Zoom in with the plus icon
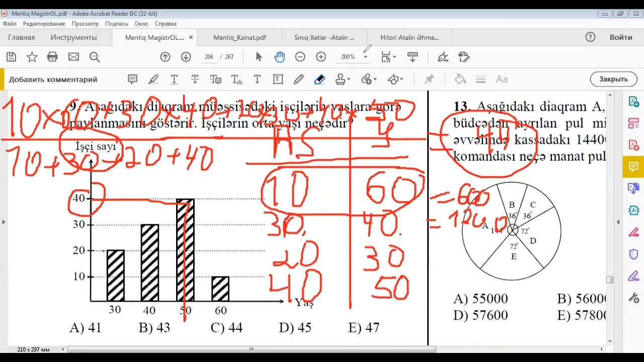 click(x=321, y=57)
